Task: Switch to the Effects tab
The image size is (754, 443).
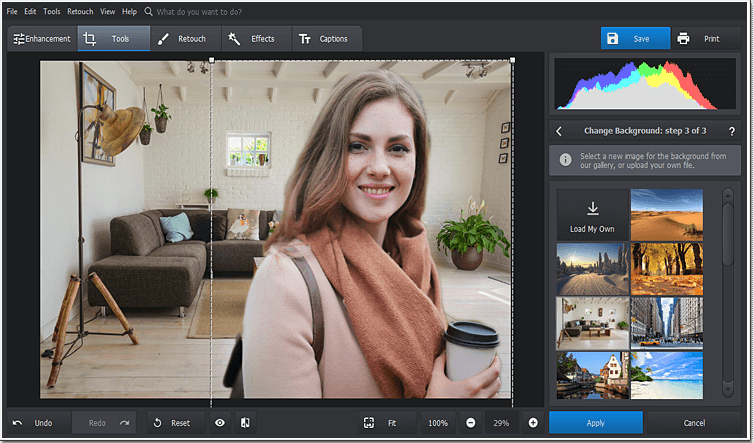Action: pyautogui.click(x=256, y=38)
